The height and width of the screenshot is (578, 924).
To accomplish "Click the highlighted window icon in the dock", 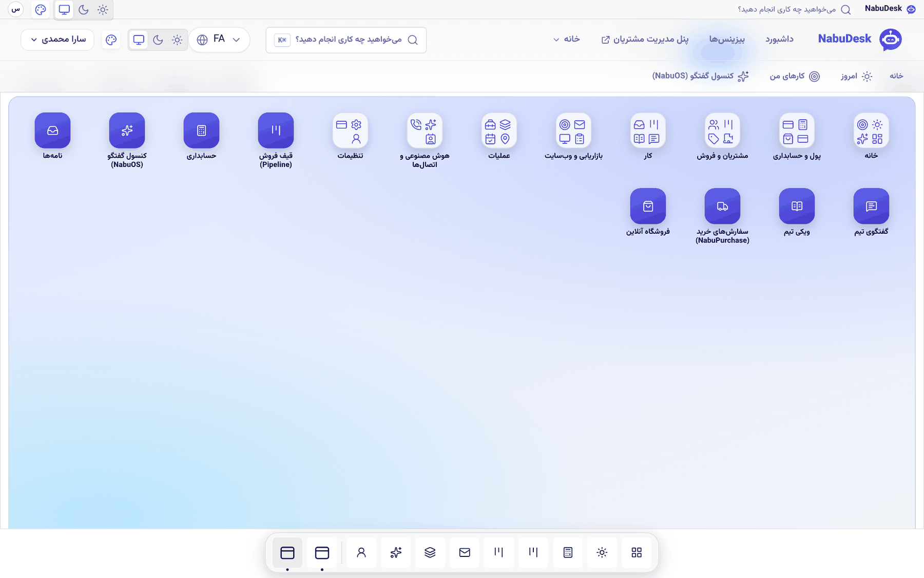I will [287, 552].
